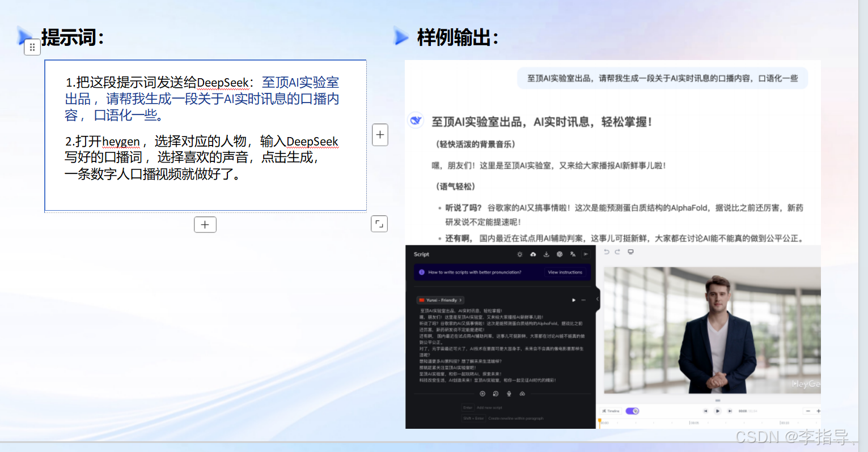The image size is (868, 452).
Task: Click the paragraph beginning 2.打开heygen
Action: pos(201,157)
